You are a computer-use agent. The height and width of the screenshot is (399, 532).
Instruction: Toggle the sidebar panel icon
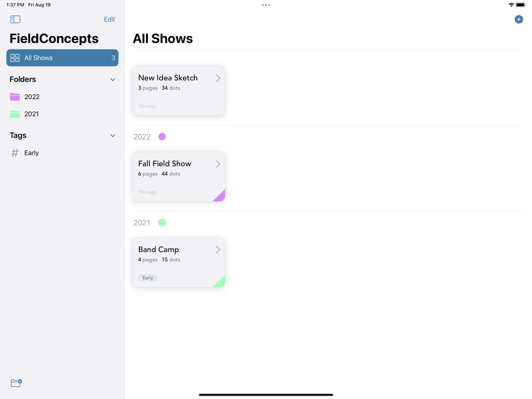pos(15,19)
